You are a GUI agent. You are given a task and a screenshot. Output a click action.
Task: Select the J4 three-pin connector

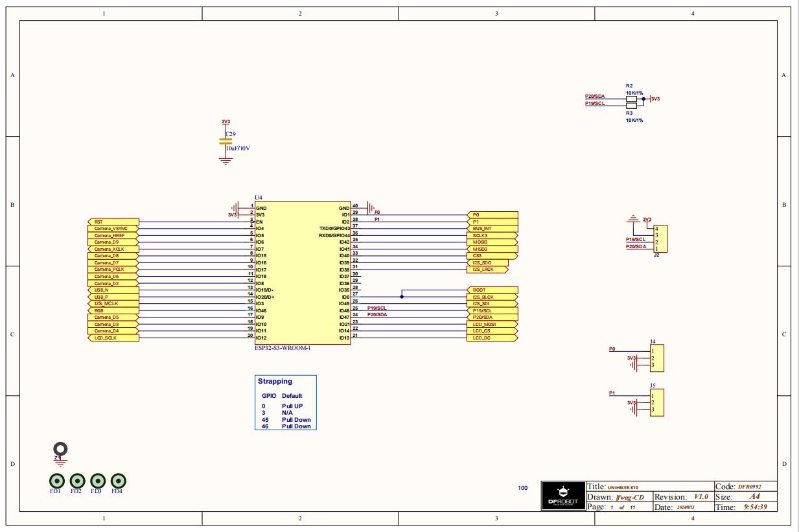tap(656, 358)
